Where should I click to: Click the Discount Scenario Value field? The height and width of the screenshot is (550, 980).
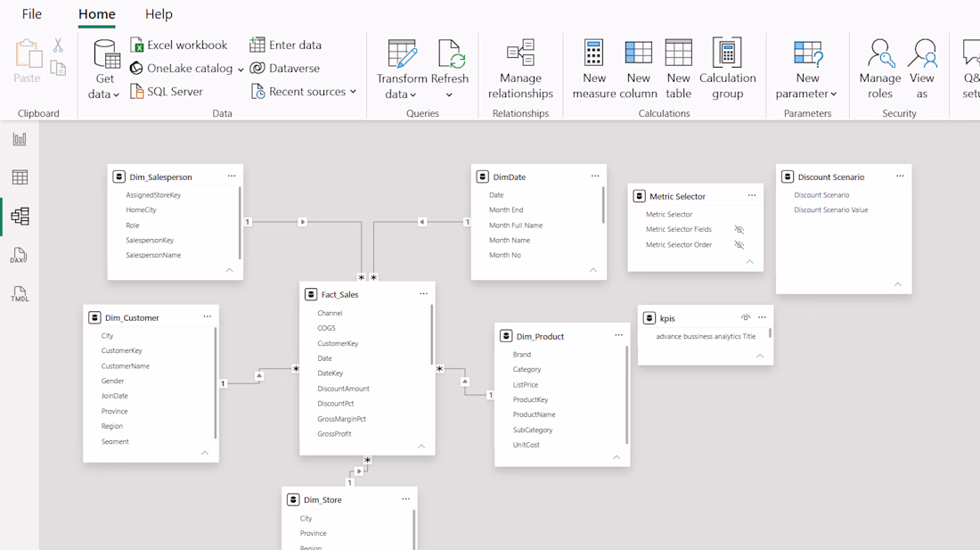tap(830, 210)
